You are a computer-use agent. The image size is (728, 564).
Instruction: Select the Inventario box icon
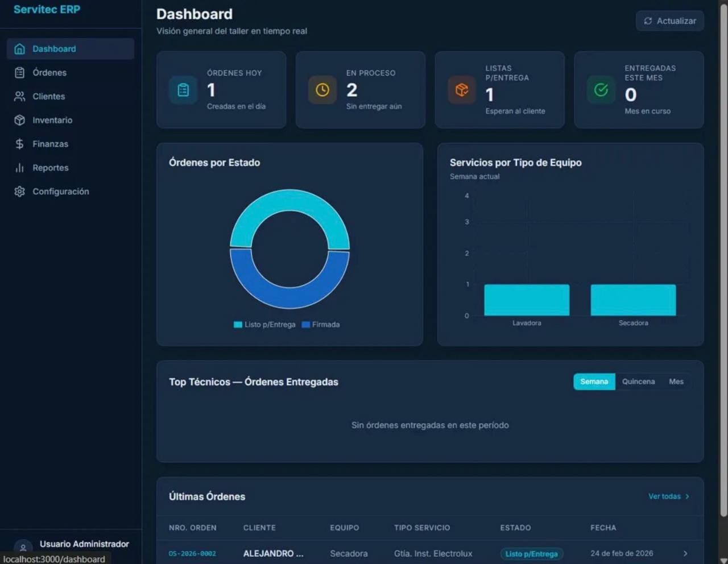pyautogui.click(x=19, y=121)
